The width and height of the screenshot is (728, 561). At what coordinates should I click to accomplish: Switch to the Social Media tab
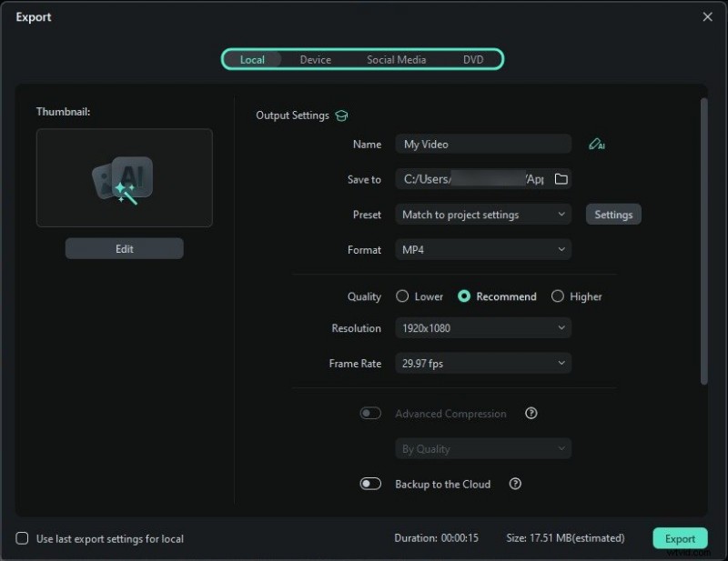tap(396, 60)
